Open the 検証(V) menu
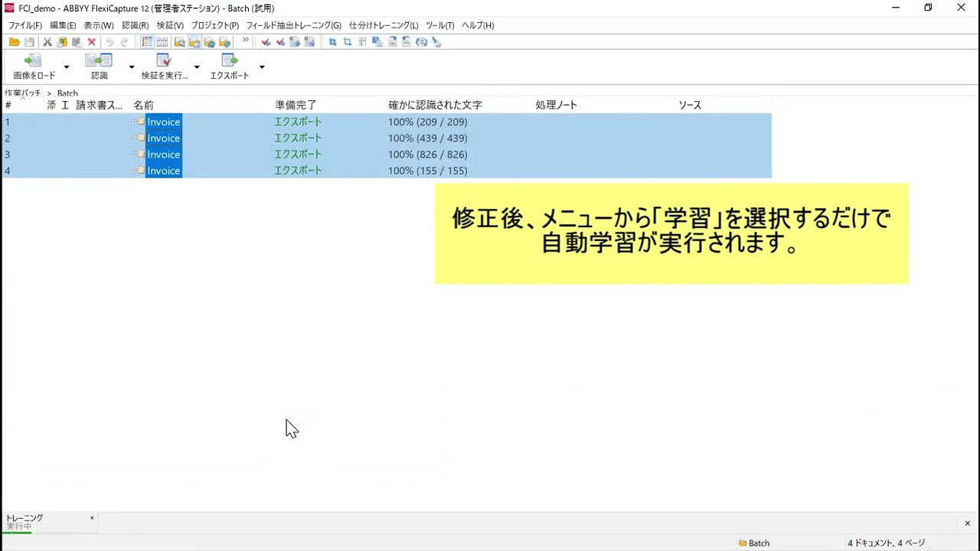The width and height of the screenshot is (980, 551). click(x=170, y=25)
